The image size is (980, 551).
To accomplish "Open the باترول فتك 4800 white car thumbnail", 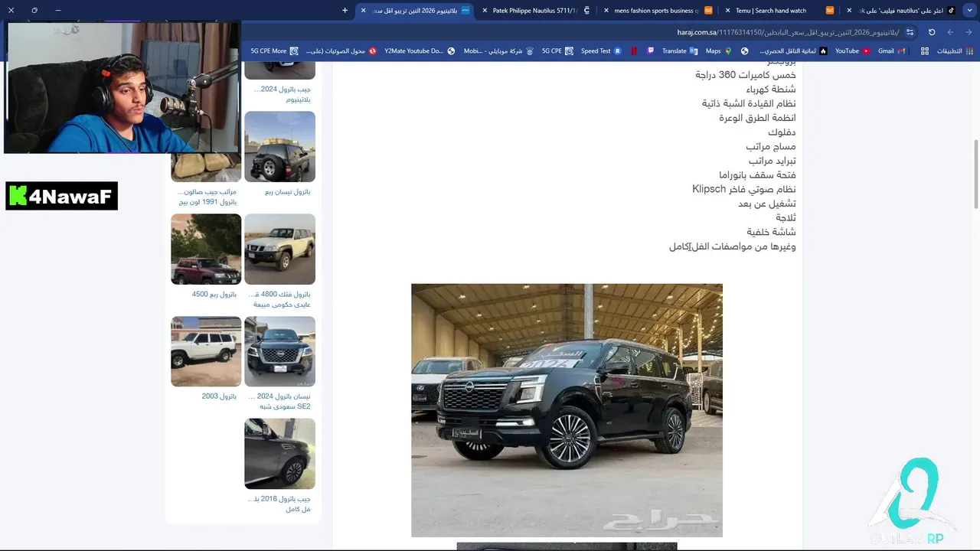I will coord(279,249).
